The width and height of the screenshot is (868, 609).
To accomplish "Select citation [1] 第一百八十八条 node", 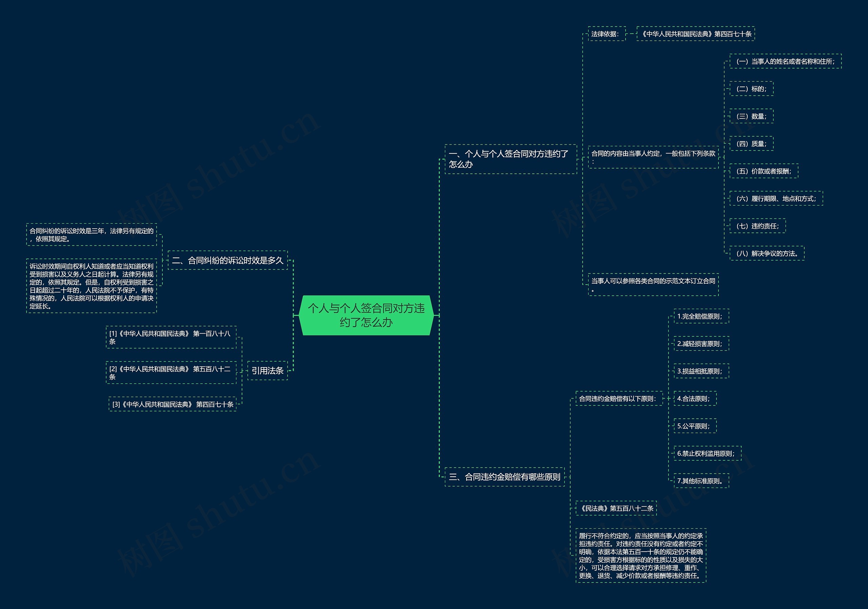I will coord(171,337).
